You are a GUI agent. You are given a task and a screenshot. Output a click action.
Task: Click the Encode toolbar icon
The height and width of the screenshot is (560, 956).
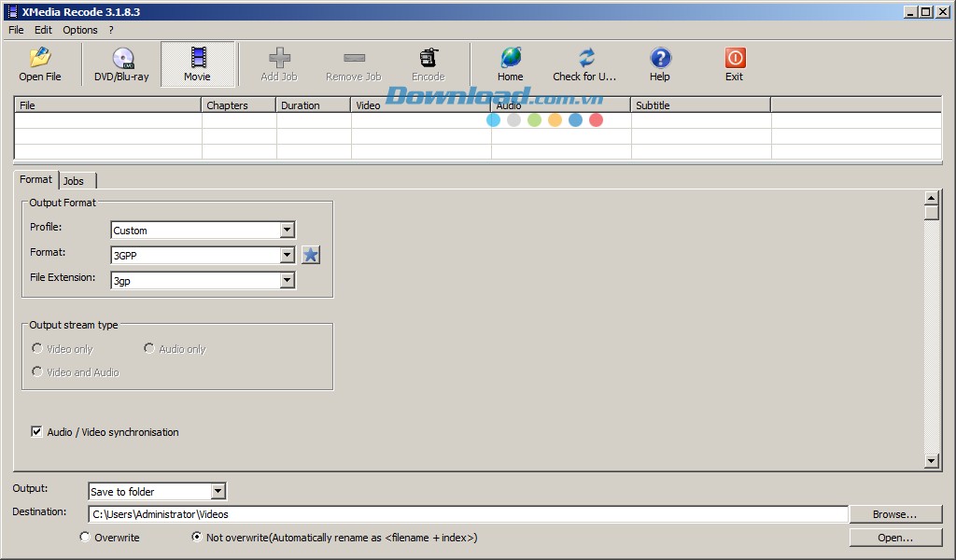click(x=428, y=63)
